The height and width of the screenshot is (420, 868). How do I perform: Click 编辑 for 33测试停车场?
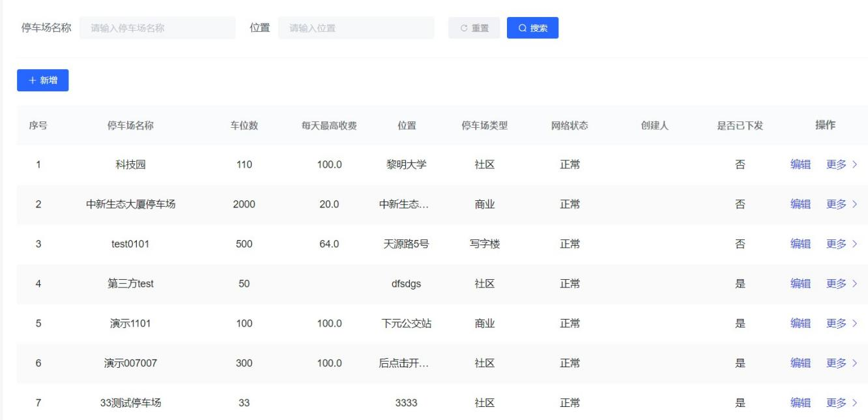coord(800,403)
